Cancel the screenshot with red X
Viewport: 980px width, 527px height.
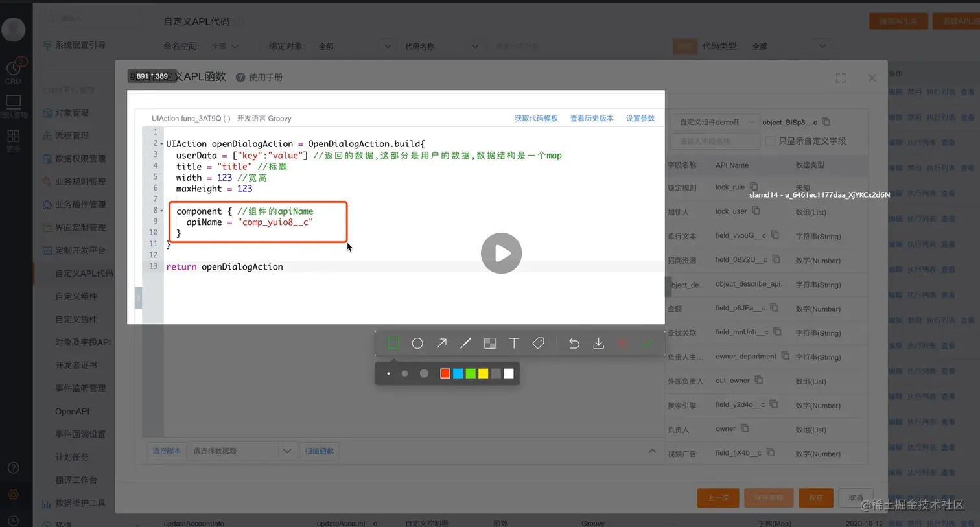[623, 344]
